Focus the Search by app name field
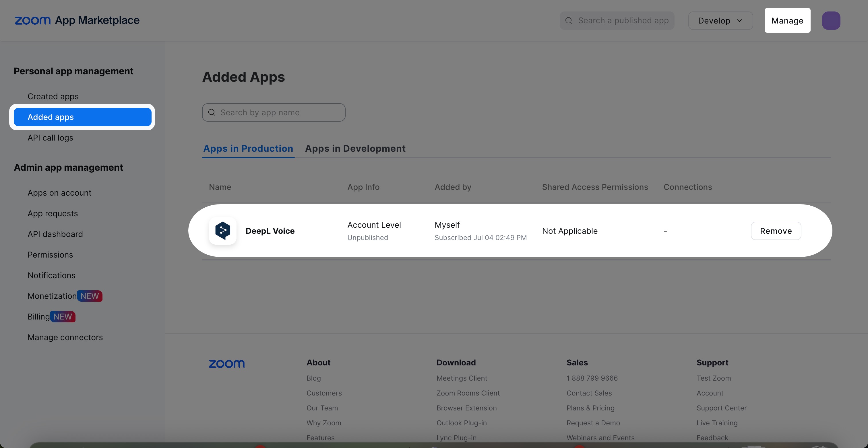The image size is (868, 448). click(280, 112)
